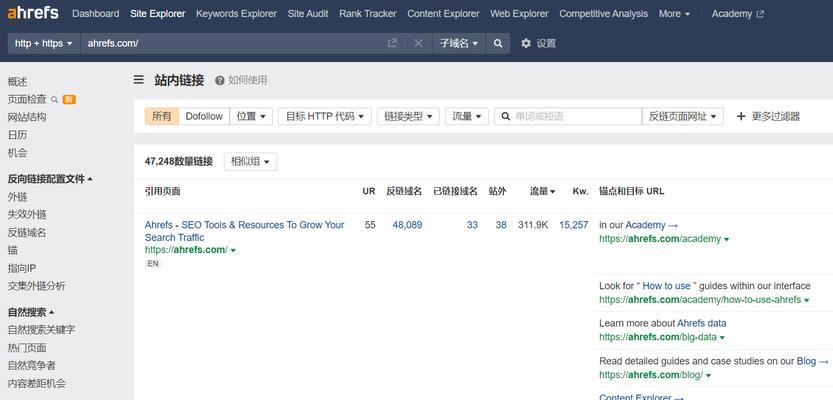Open 链接类型 dropdown
The image size is (833, 400).
point(408,116)
